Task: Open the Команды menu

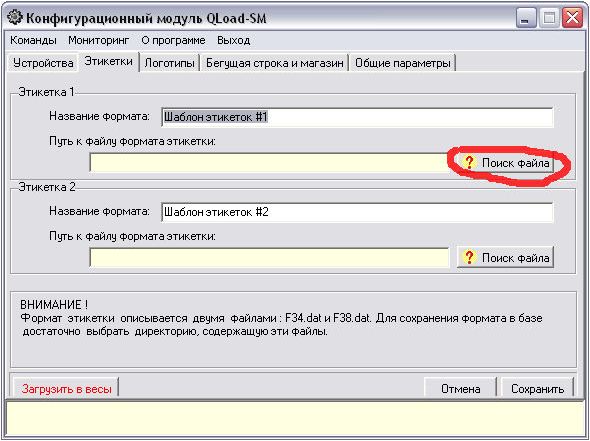Action: [x=33, y=40]
